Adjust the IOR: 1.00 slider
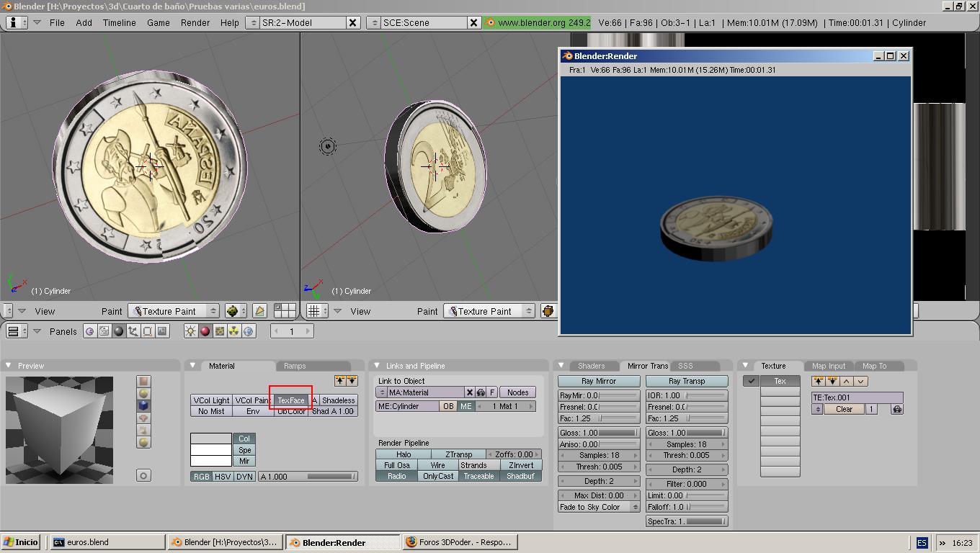Viewport: 980px width, 553px height. point(687,395)
